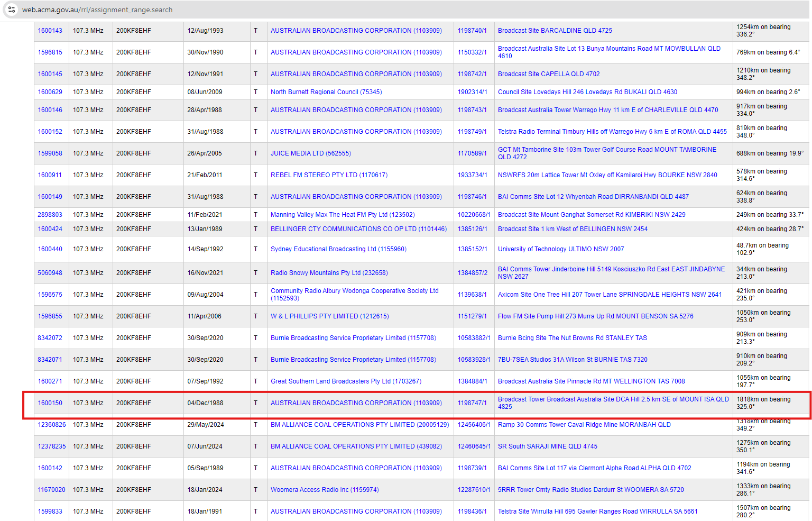Click University of Technology ULTIMO site link
Viewport: 812px width, 521px height.
[x=560, y=249]
